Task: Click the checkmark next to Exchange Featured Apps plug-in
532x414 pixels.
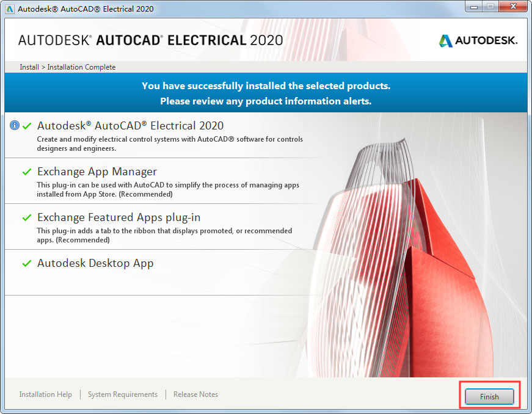Action: point(26,218)
